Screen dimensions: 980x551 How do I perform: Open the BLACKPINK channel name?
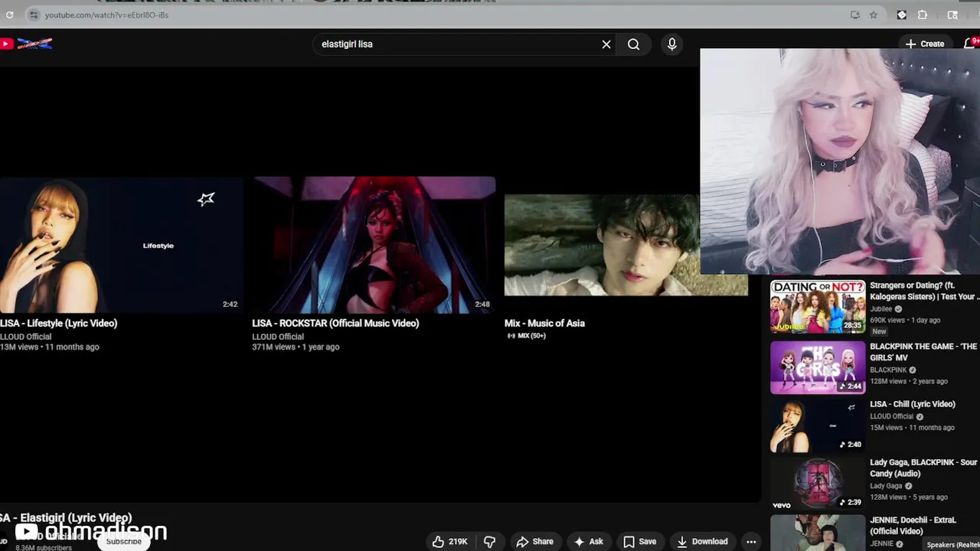click(888, 370)
